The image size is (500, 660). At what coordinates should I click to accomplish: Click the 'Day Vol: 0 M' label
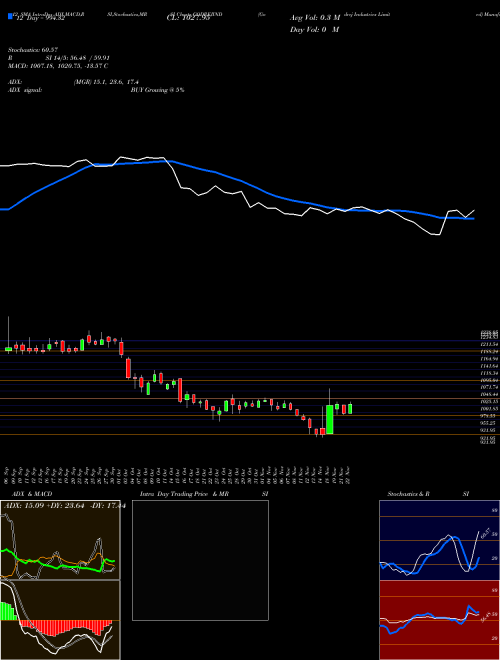pyautogui.click(x=314, y=29)
